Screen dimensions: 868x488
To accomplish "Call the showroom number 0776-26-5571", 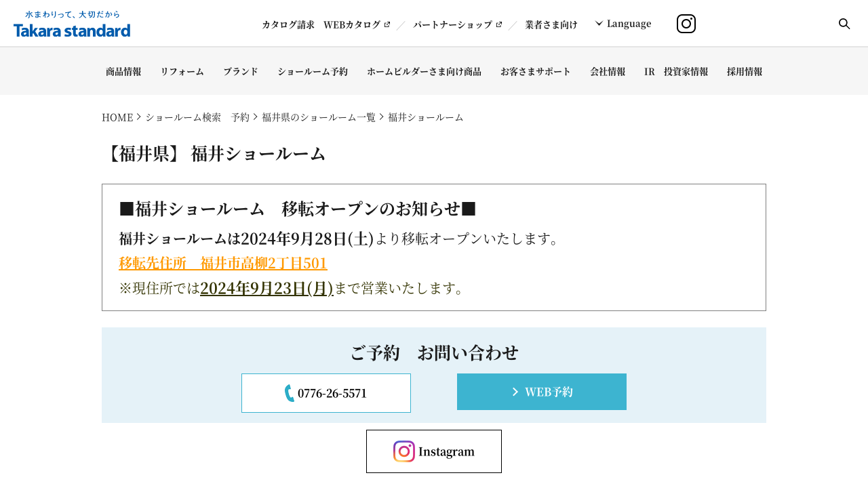I will (326, 393).
